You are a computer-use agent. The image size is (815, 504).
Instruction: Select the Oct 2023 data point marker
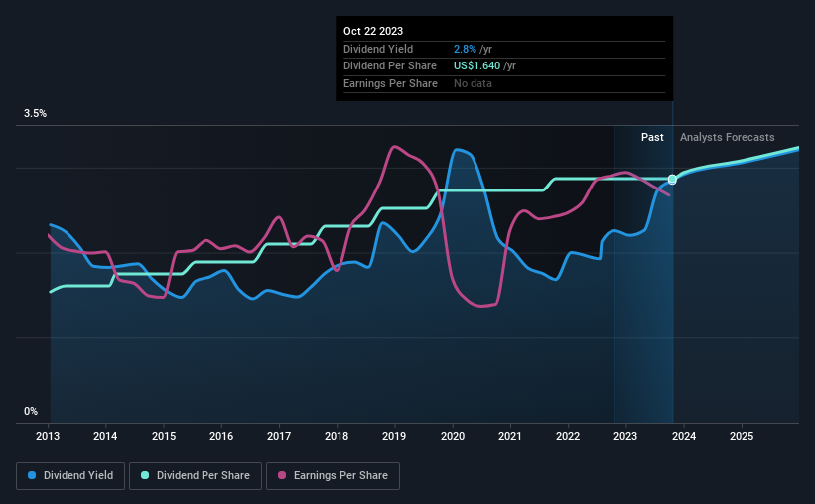[672, 180]
